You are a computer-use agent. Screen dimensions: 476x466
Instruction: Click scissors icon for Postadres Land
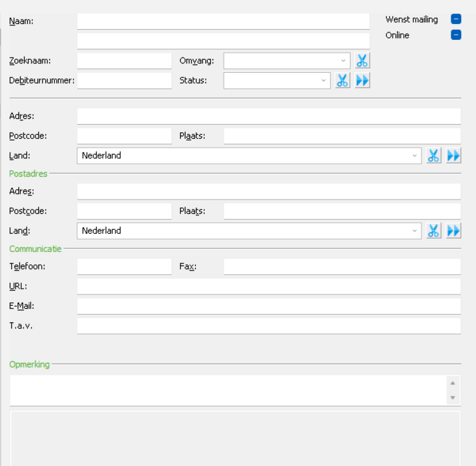click(x=434, y=230)
